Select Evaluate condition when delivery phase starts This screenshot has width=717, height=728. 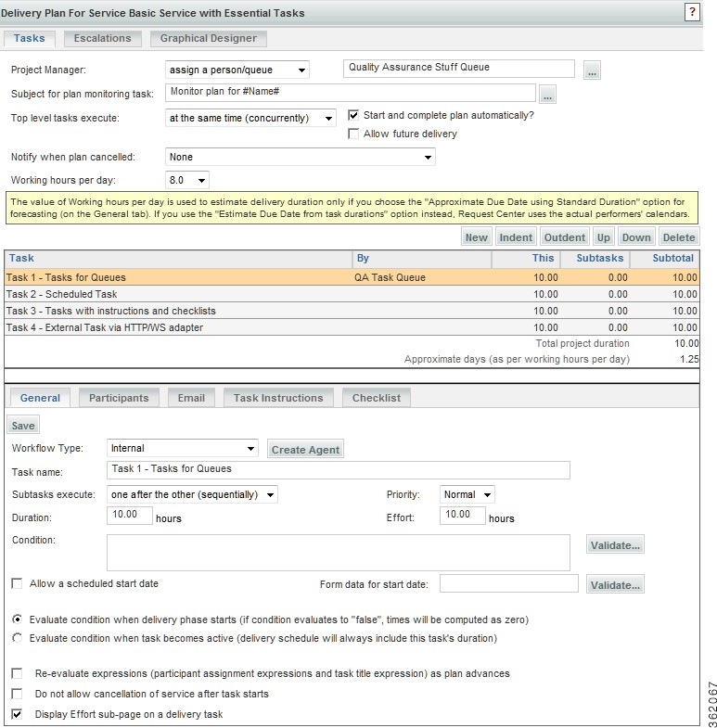pos(18,619)
